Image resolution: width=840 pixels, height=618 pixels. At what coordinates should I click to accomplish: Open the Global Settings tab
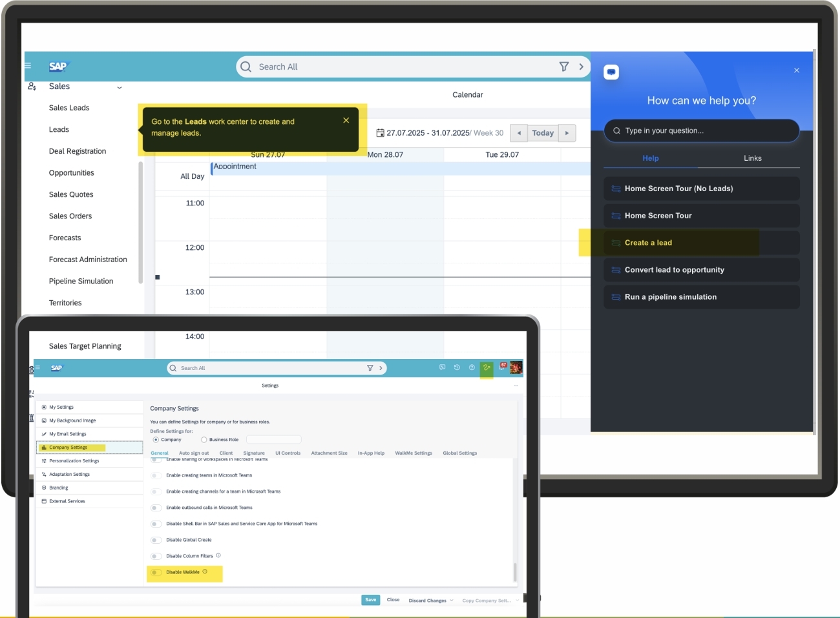tap(460, 453)
